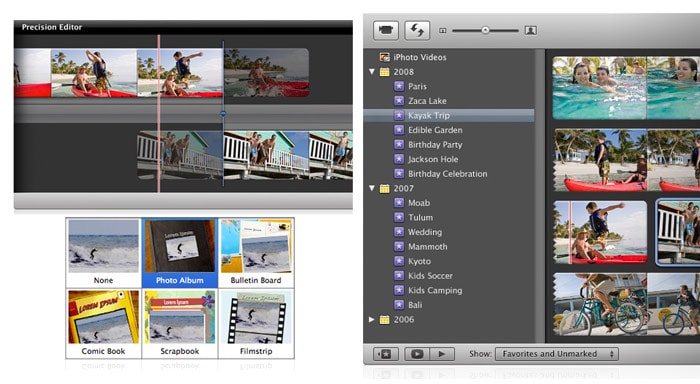This screenshot has height=384, width=700.
Task: Click the blue cut point handle in Precision Editor
Action: pos(223,114)
